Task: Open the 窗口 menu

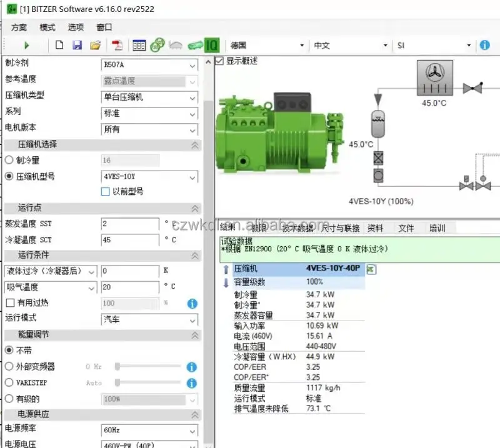Action: coord(104,27)
